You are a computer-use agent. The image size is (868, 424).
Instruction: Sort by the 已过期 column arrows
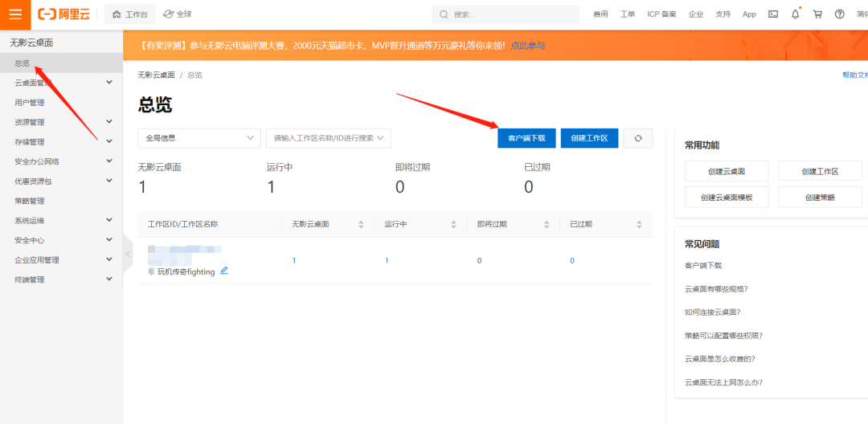pos(639,224)
